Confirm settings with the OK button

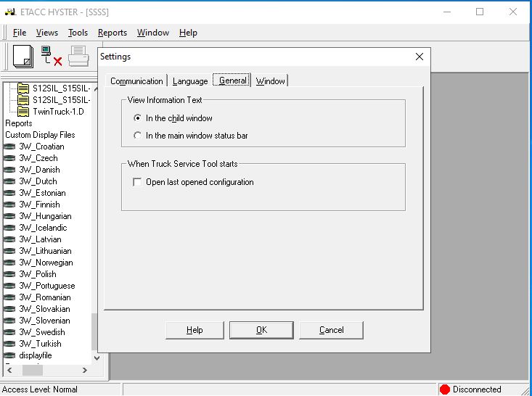pyautogui.click(x=261, y=330)
